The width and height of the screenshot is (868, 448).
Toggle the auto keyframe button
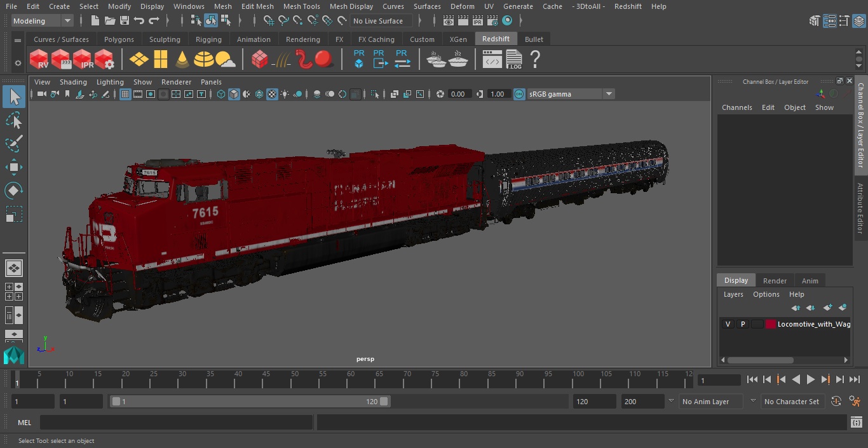coord(836,402)
